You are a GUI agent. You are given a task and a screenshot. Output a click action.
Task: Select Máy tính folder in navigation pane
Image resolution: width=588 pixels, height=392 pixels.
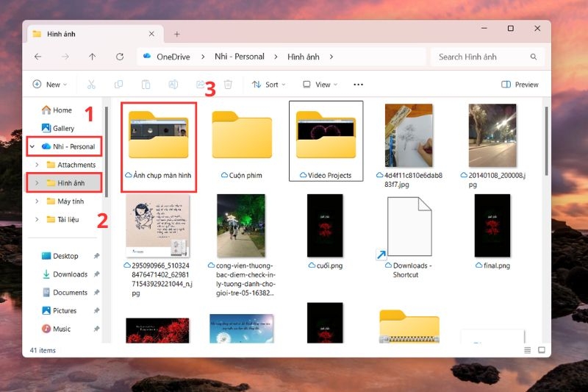coord(65,201)
